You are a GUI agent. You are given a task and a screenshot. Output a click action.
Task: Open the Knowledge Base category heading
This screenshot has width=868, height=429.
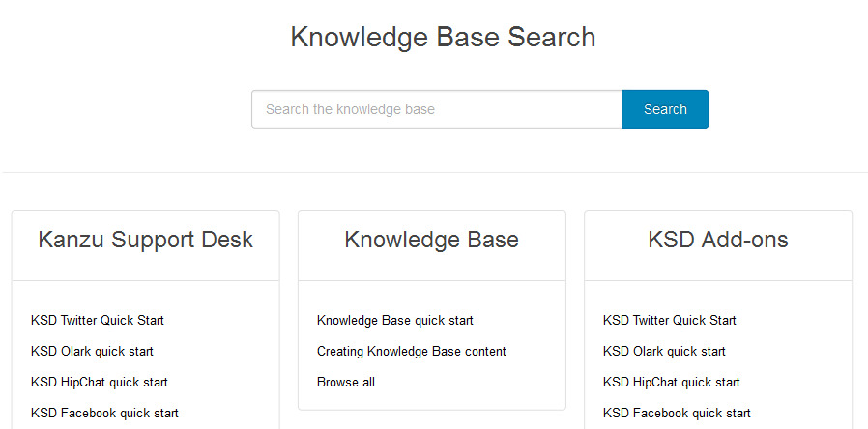tap(432, 240)
